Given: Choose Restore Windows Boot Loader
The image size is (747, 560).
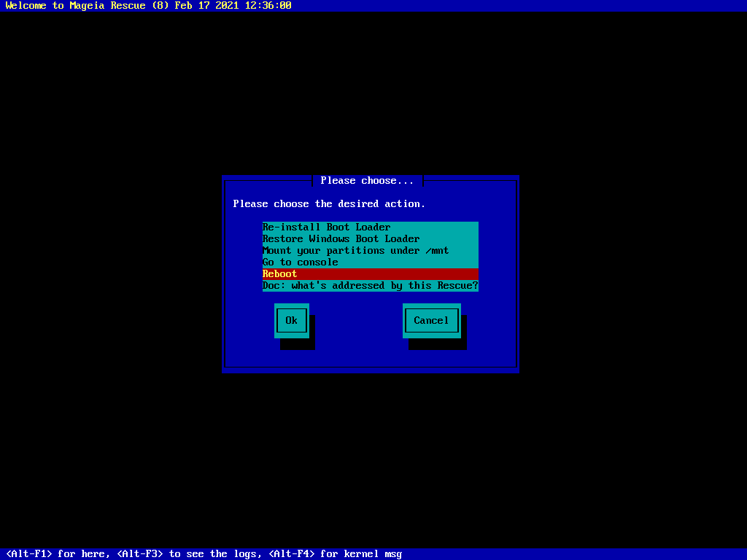Looking at the screenshot, I should point(370,238).
